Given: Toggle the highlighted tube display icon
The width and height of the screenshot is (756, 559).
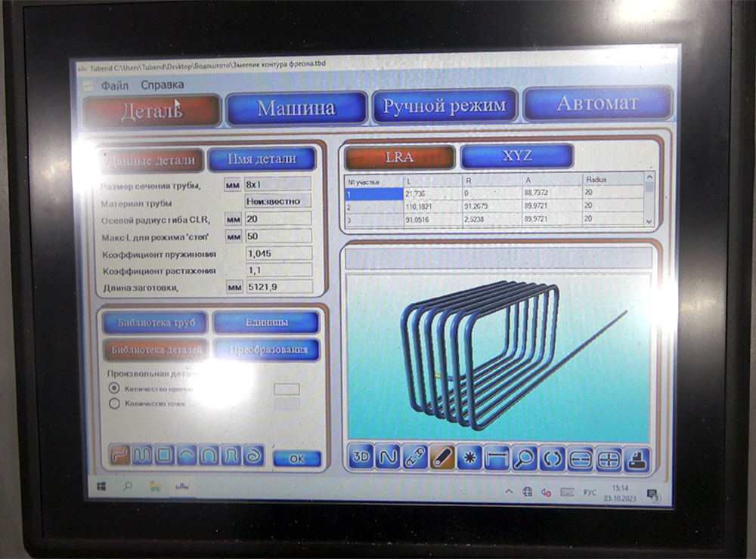Looking at the screenshot, I should 442,458.
